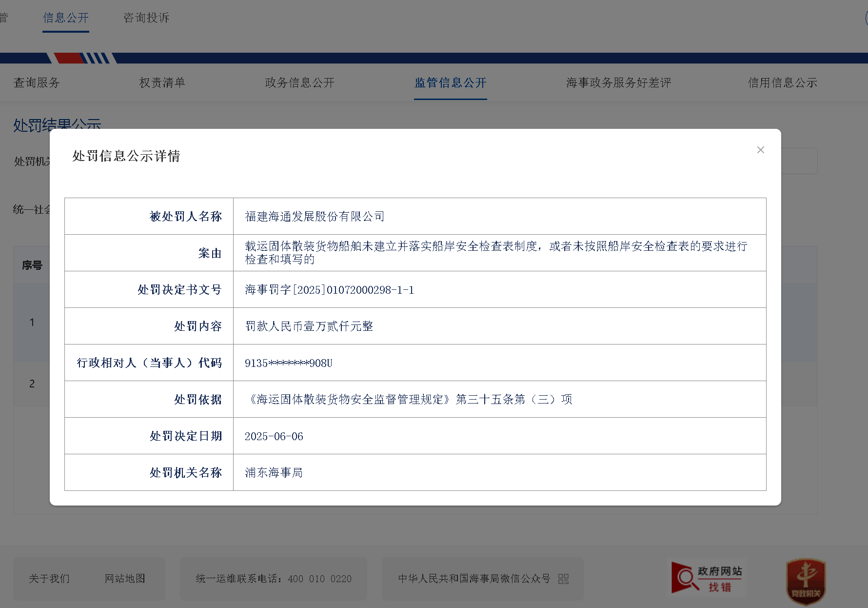This screenshot has height=608, width=868.
Task: Switch to the 权责清单 section
Action: coord(162,82)
